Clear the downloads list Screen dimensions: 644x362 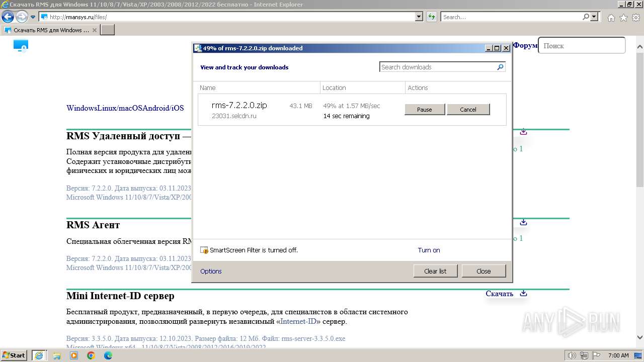(x=435, y=271)
